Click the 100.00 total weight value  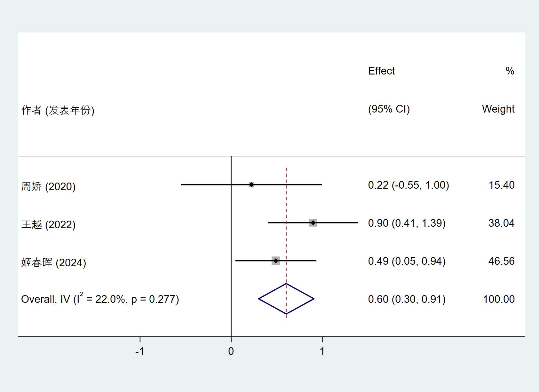pos(499,299)
